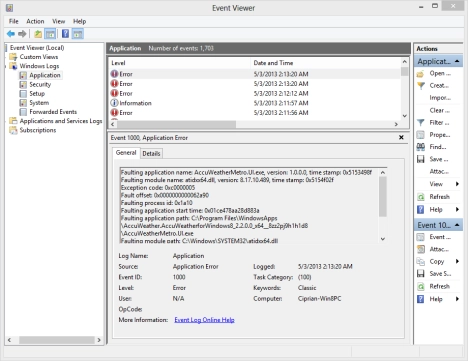Viewport: 468px width, 361px height.
Task: Select the System log in tree
Action: pos(39,103)
